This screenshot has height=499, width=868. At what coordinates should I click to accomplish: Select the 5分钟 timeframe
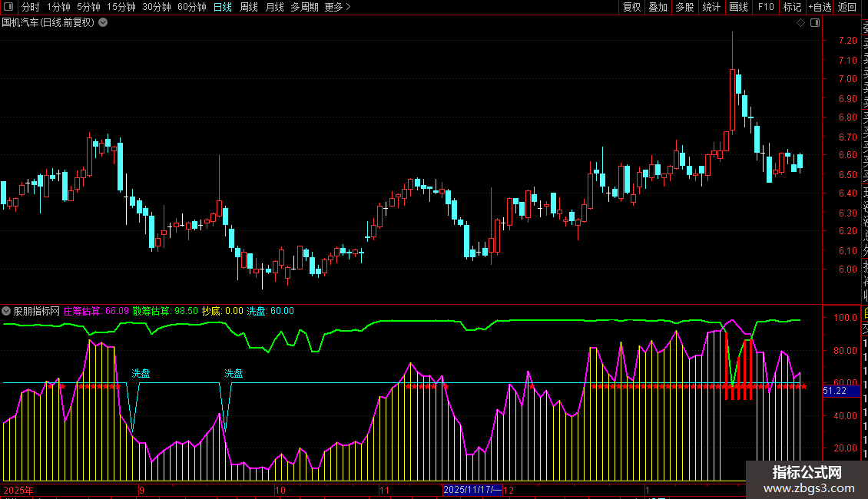(x=88, y=8)
